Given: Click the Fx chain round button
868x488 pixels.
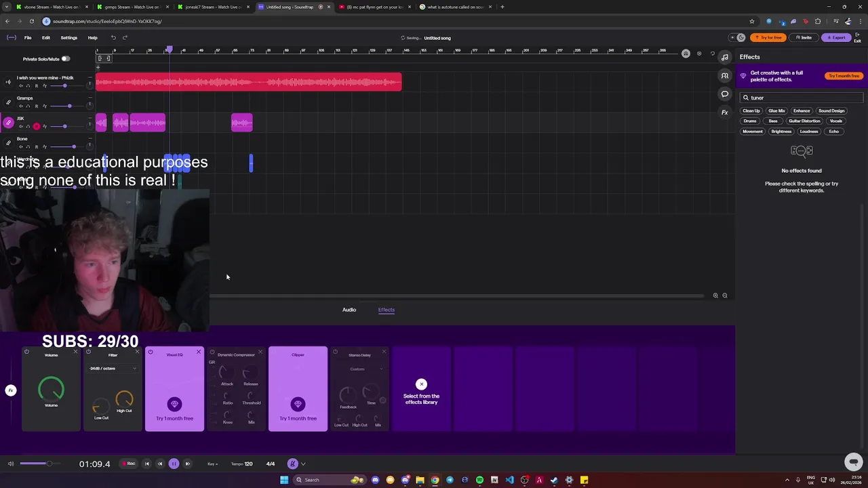Looking at the screenshot, I should pos(10,390).
